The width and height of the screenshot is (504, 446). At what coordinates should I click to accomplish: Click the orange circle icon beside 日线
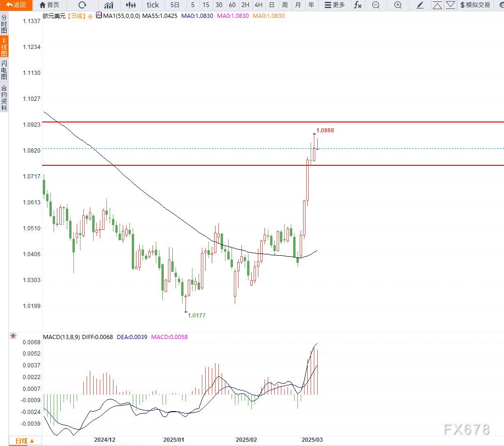[x=90, y=16]
